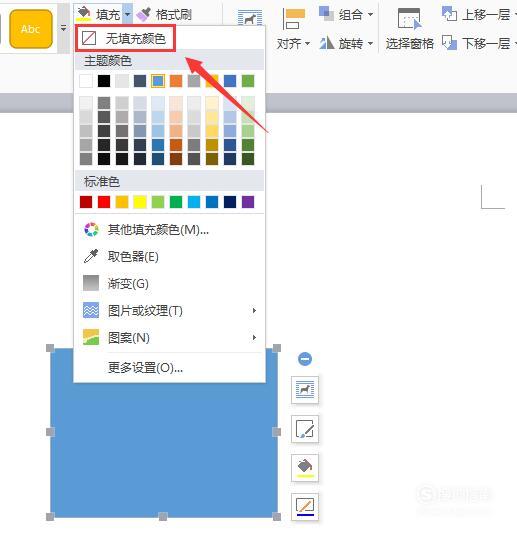Click the Rotate triangle icon
This screenshot has width=517, height=541.
click(x=326, y=43)
